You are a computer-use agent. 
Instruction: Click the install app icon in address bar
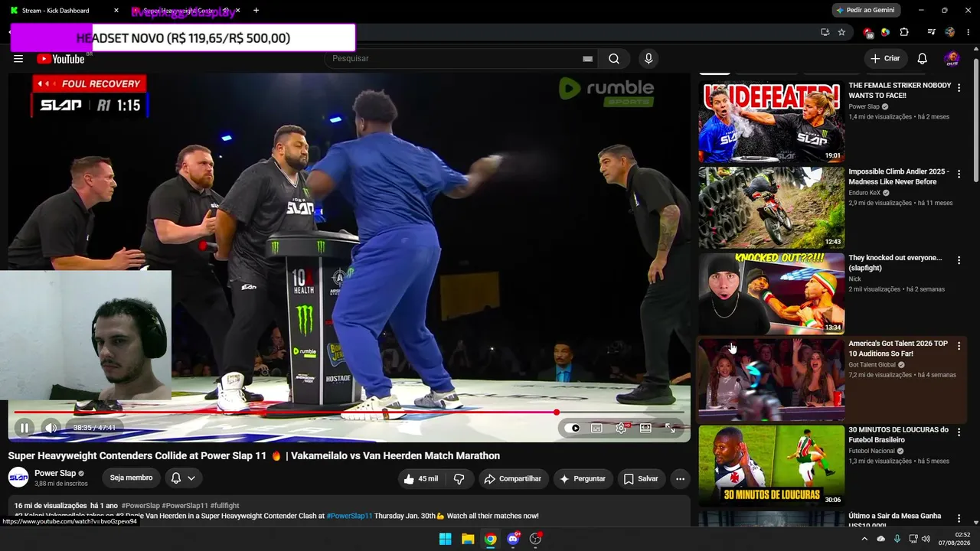point(825,32)
